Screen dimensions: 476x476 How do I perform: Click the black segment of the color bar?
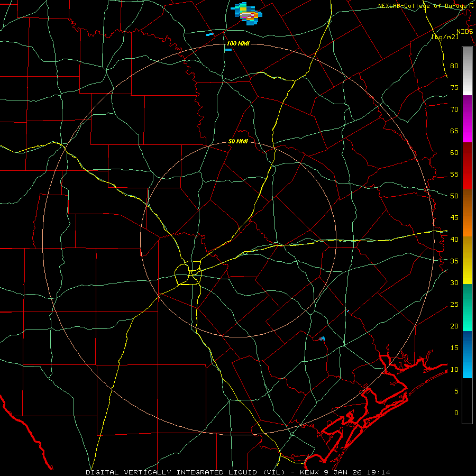coord(467,401)
